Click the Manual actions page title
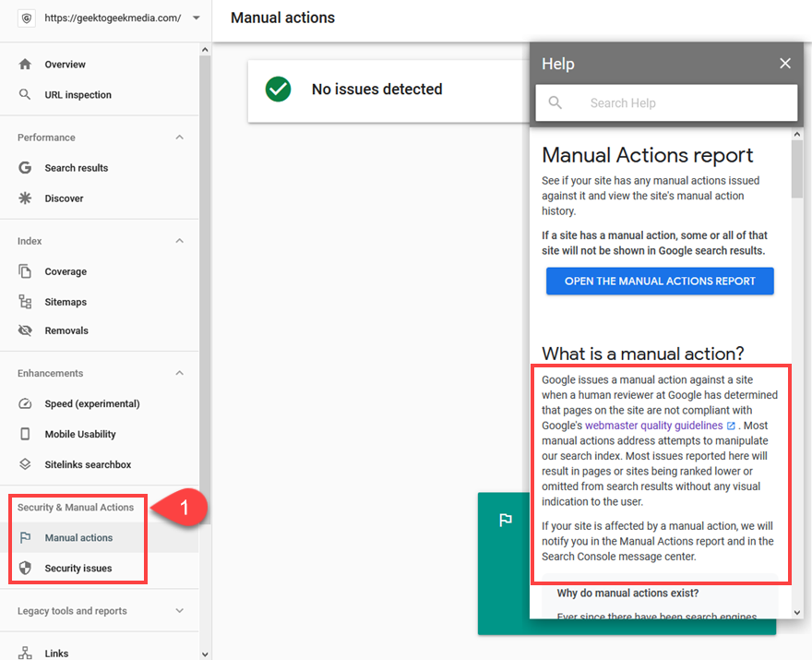The image size is (812, 660). 282,18
